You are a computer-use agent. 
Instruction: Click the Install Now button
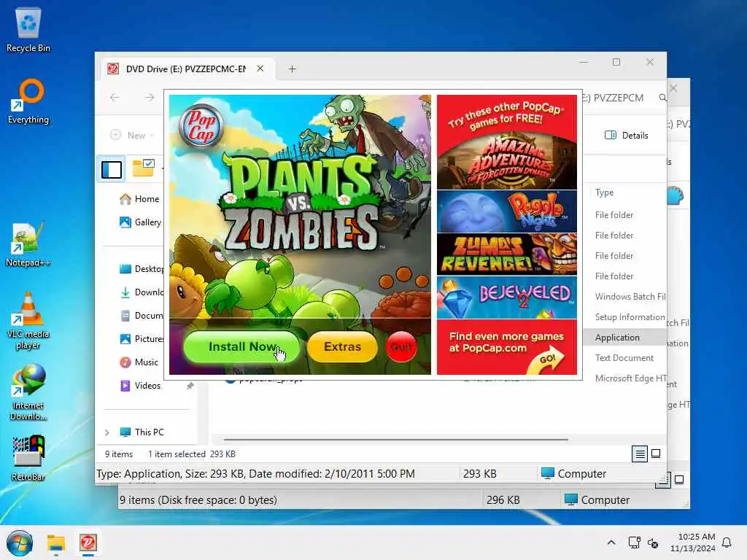tap(241, 346)
